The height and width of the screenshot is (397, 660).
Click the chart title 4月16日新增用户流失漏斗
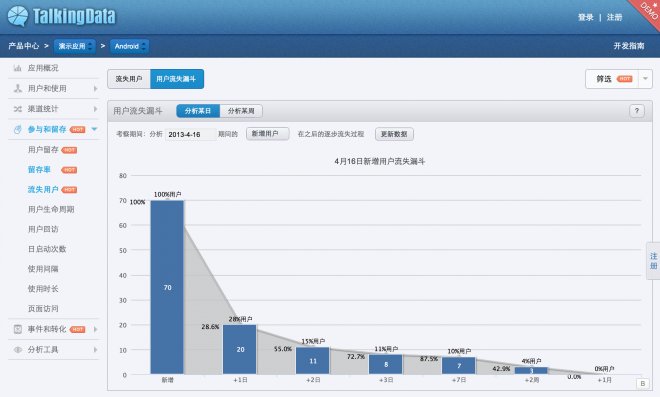coord(380,161)
